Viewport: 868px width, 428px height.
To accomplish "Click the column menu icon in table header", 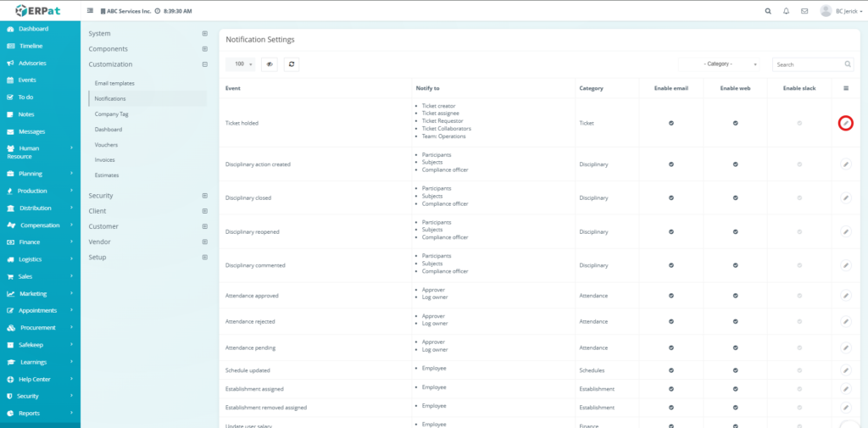I will click(x=845, y=88).
